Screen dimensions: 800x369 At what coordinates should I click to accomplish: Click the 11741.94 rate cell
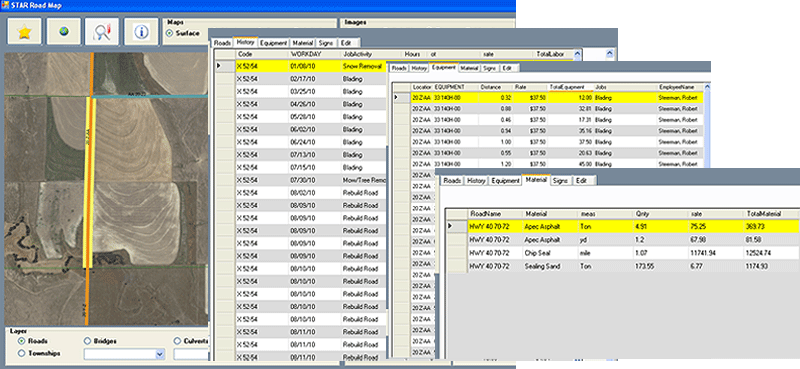(x=715, y=253)
